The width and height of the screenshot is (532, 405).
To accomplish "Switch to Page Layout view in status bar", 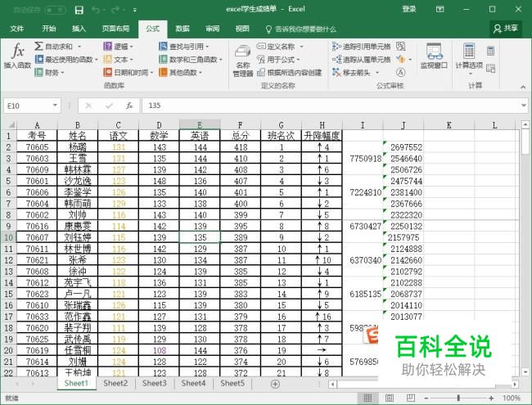I will point(390,398).
